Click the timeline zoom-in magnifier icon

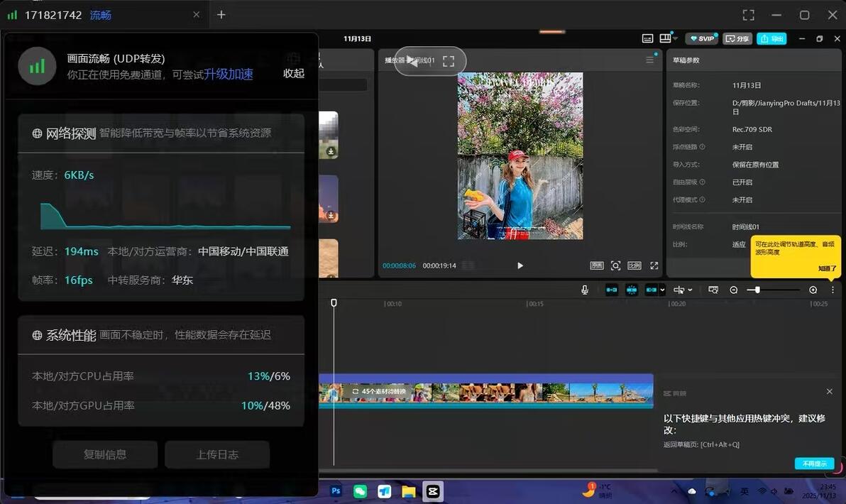pyautogui.click(x=813, y=290)
